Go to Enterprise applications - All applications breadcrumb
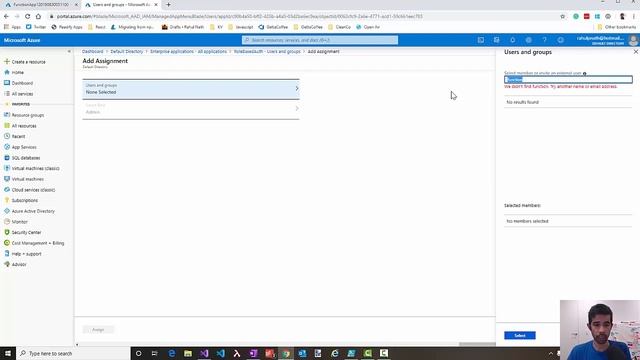 click(x=188, y=51)
